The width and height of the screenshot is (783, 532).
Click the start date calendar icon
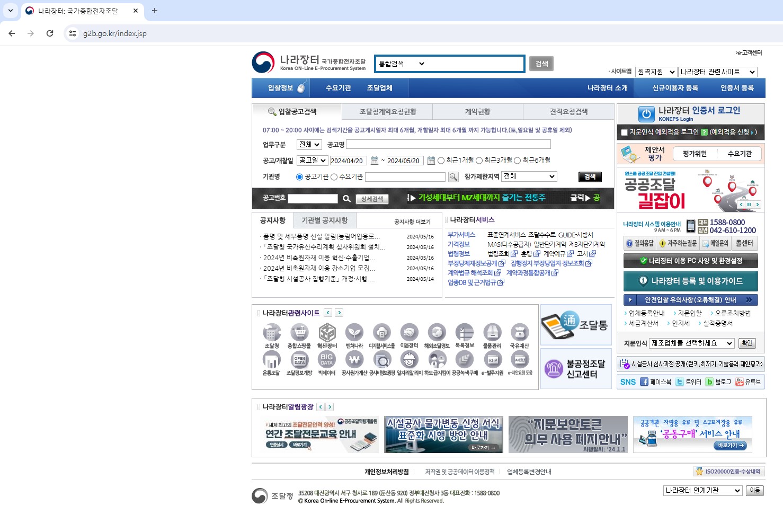point(375,161)
